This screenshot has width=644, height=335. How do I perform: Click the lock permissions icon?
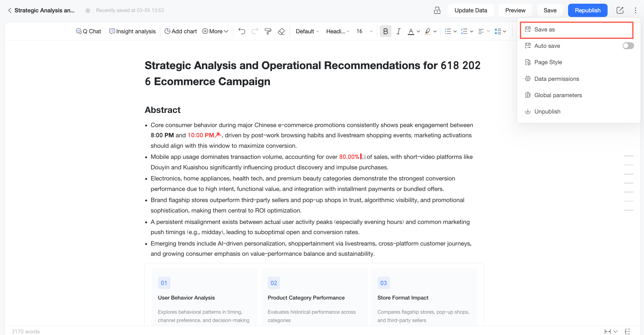point(437,10)
